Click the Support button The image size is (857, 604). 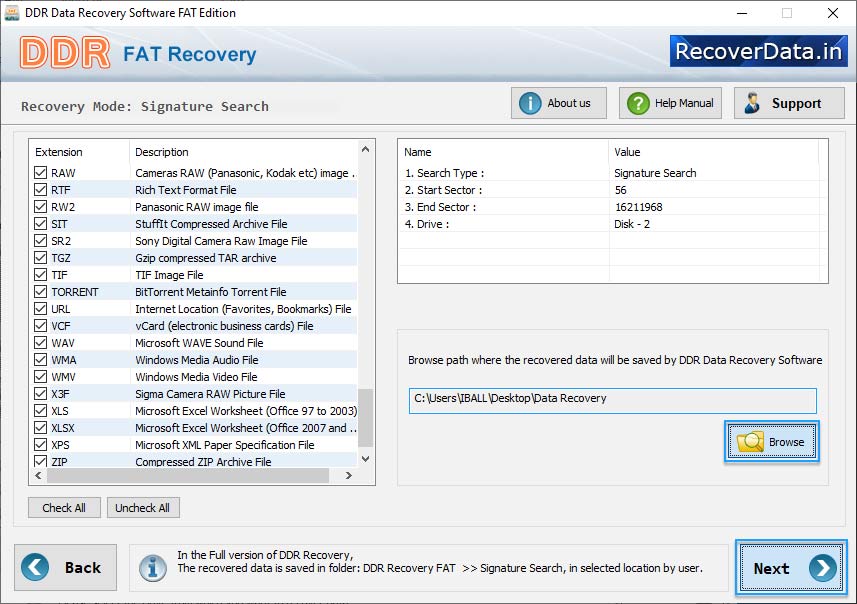(x=789, y=103)
